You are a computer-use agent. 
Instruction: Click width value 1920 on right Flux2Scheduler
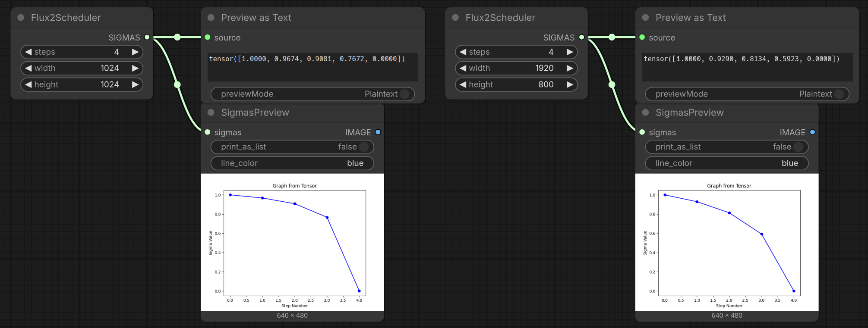click(544, 68)
